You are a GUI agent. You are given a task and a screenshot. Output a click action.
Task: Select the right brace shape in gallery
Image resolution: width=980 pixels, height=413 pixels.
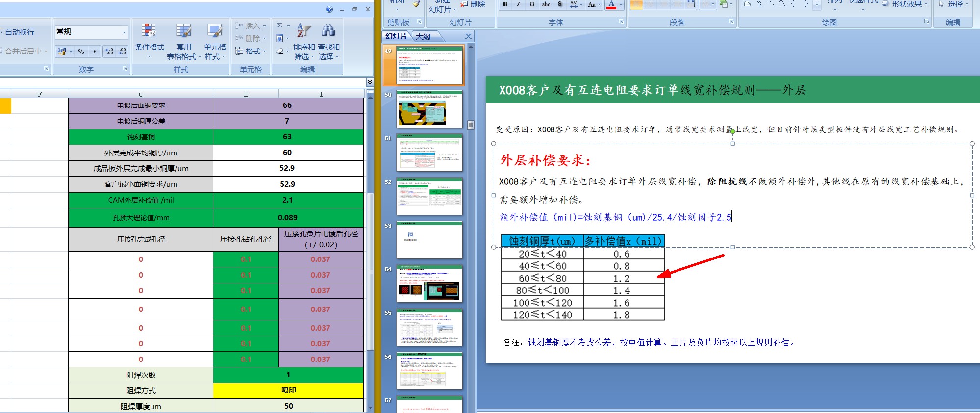pos(805,4)
